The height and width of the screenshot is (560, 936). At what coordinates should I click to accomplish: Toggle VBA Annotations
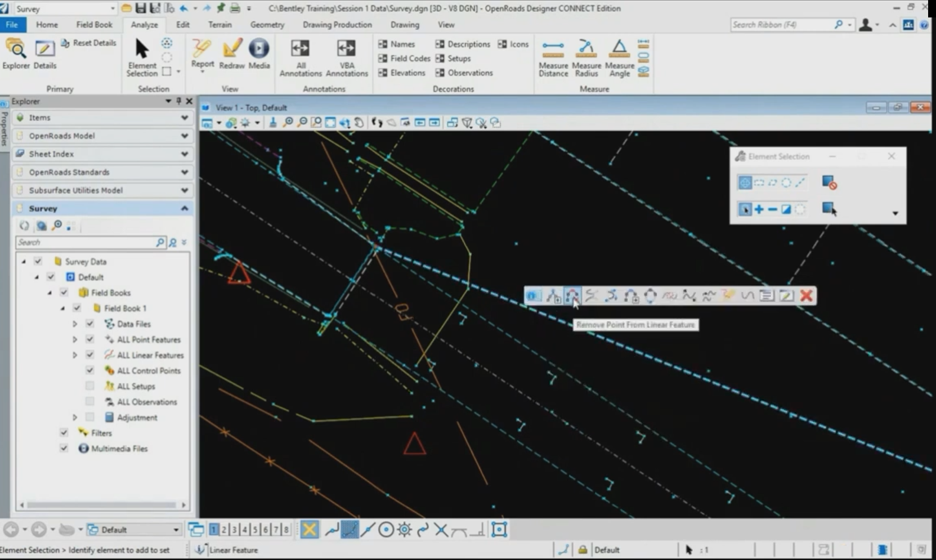click(347, 57)
